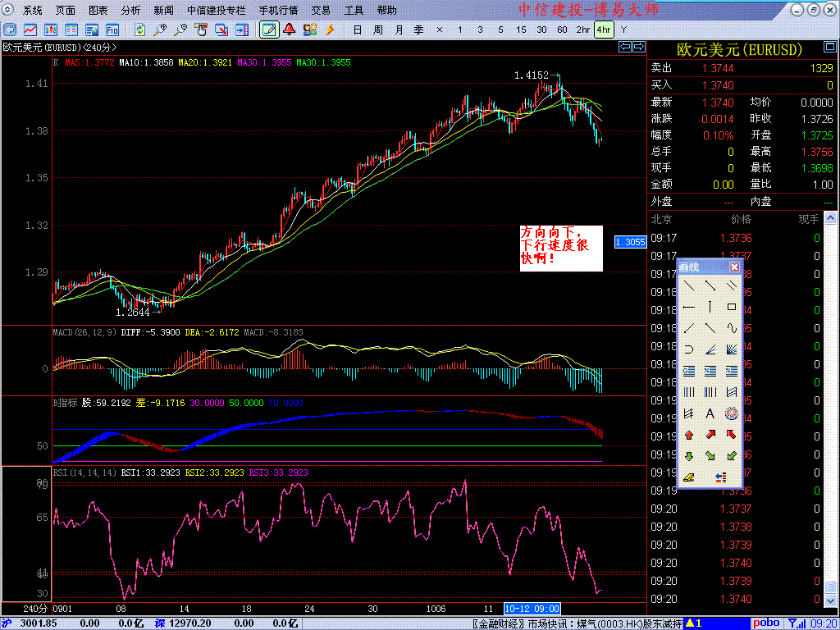Click the pobo logo in the status bar

767,623
